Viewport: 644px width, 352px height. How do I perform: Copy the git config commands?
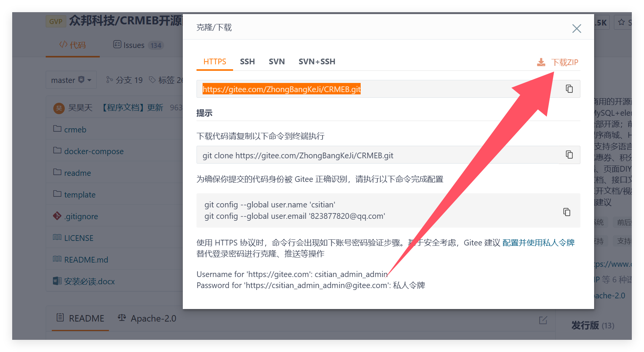567,212
